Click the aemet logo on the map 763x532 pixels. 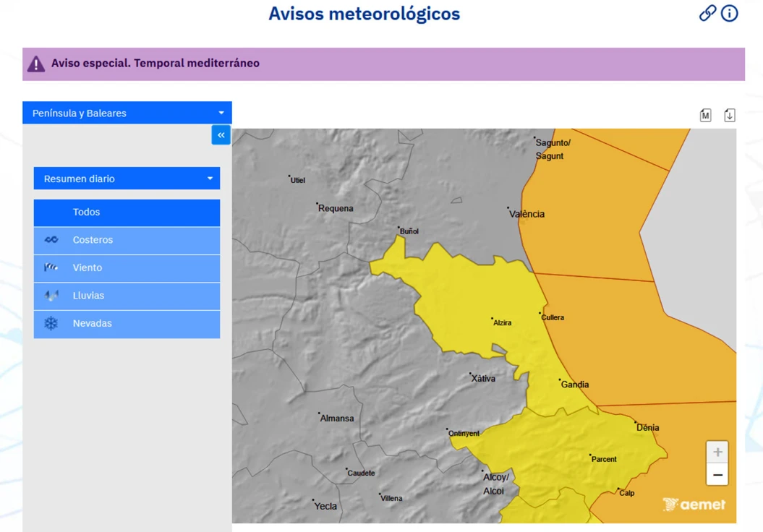(x=694, y=505)
